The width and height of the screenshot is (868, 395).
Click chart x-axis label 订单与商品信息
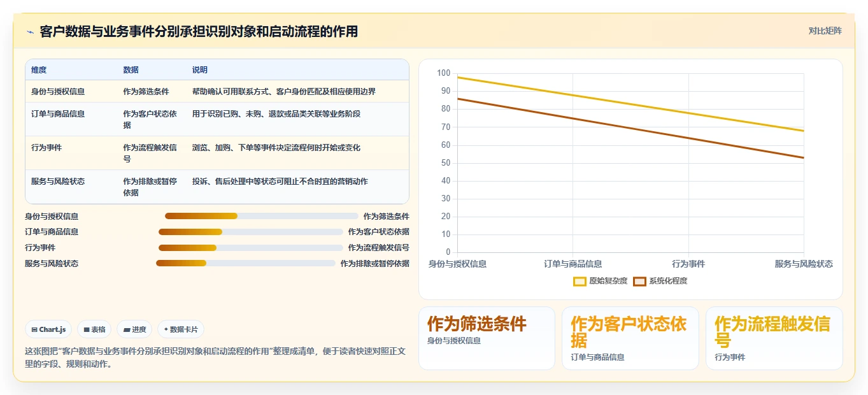click(x=573, y=264)
